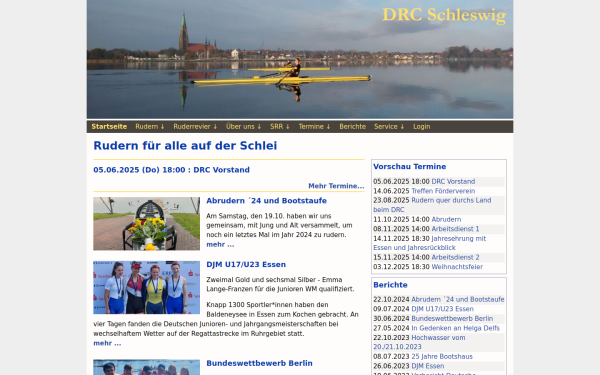Screen dimensions: 600x375
Task: Open the Berichte menu item
Action: [x=352, y=127]
